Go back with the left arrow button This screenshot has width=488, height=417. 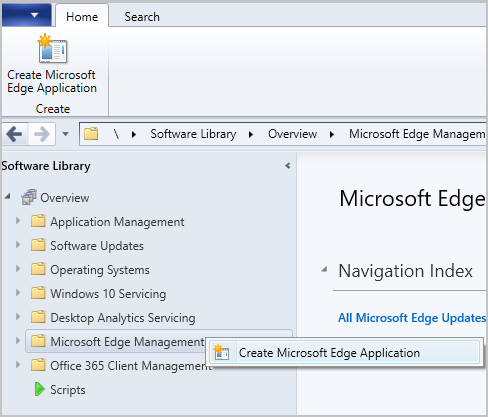(15, 134)
